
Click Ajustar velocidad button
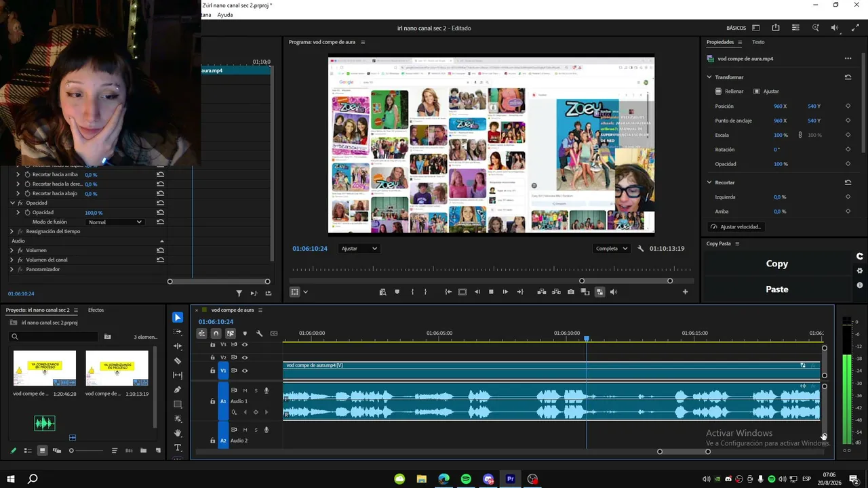[736, 227]
